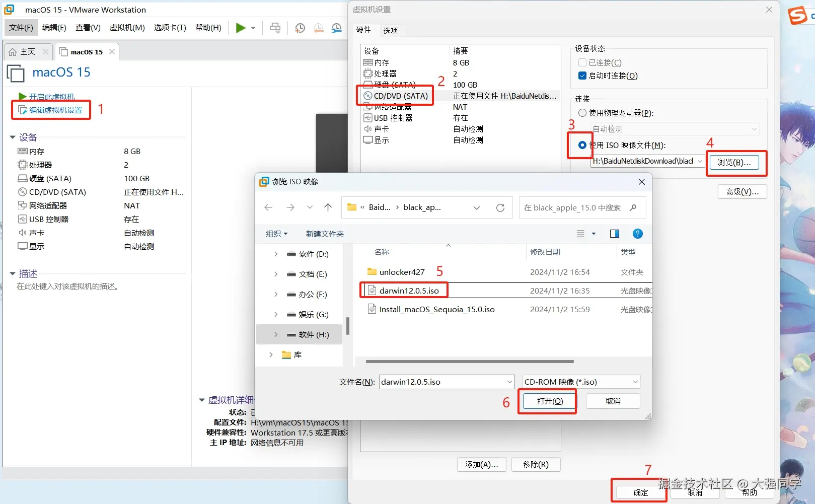The width and height of the screenshot is (815, 504).
Task: Open the 查看(V) menu
Action: point(88,28)
